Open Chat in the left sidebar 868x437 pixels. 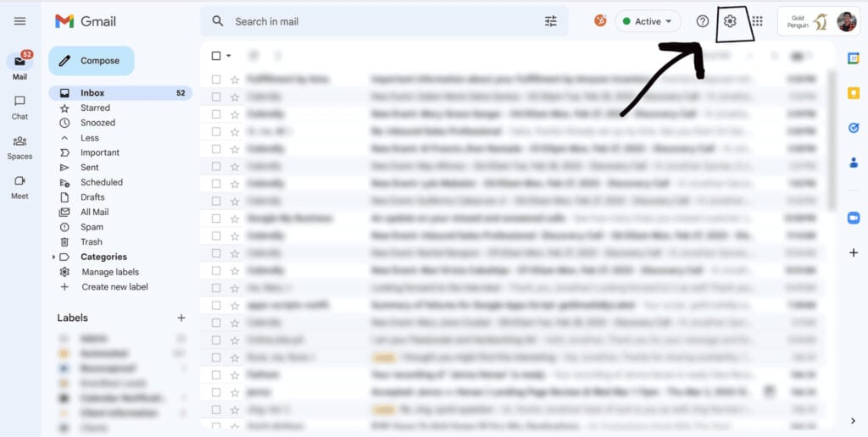[19, 107]
